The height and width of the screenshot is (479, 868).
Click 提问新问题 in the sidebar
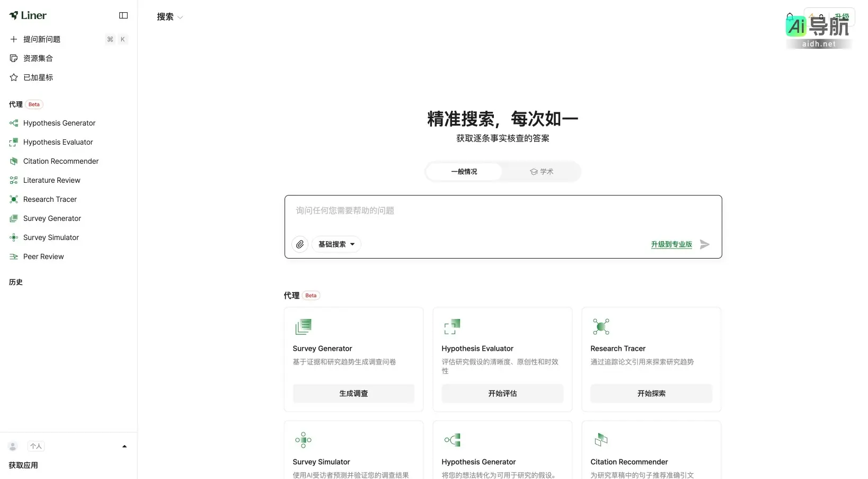click(x=42, y=39)
